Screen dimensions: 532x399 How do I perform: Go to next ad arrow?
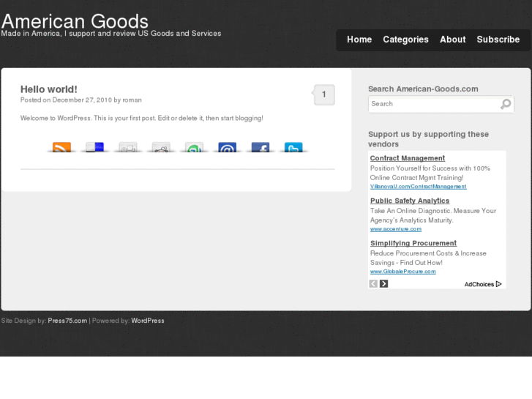pyautogui.click(x=383, y=284)
